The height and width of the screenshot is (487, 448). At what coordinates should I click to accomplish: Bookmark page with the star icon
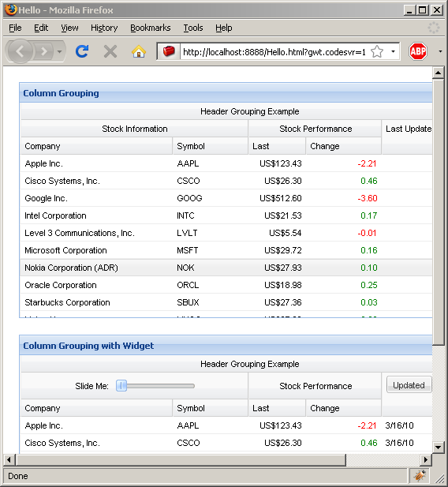(x=376, y=51)
